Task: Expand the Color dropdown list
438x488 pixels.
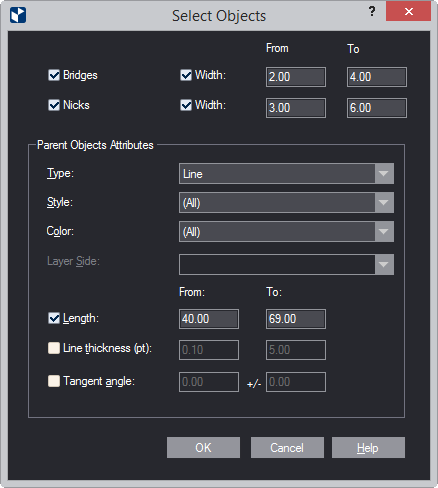Action: (286, 232)
